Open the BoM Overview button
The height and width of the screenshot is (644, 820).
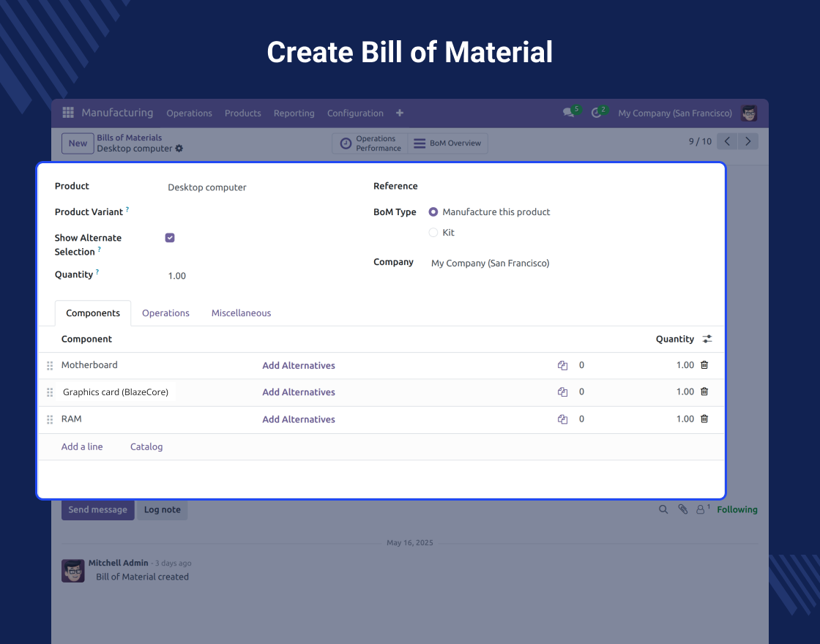pos(447,143)
